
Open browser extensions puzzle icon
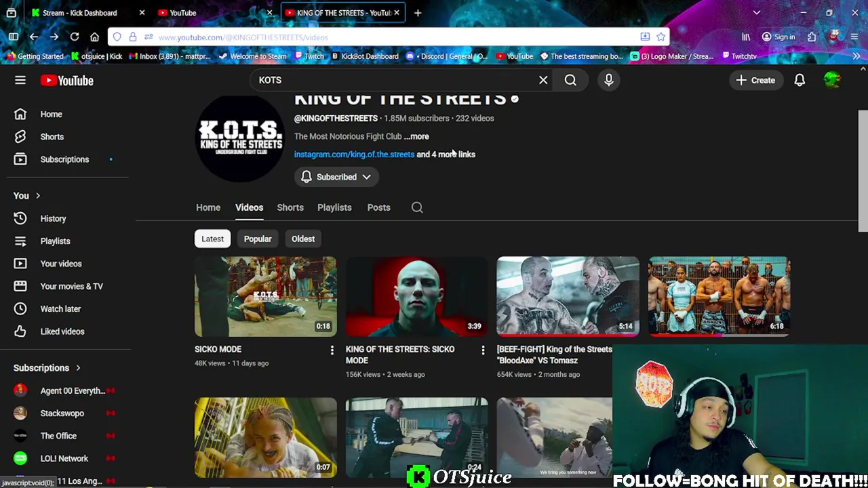(812, 37)
